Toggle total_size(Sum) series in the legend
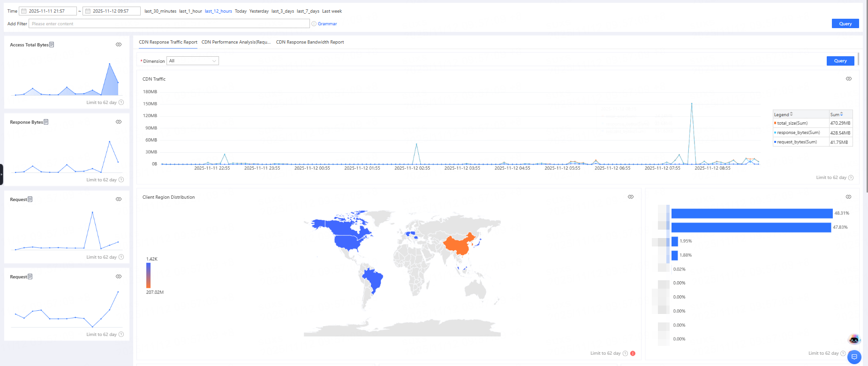Viewport: 868px width, 366px height. [792, 123]
